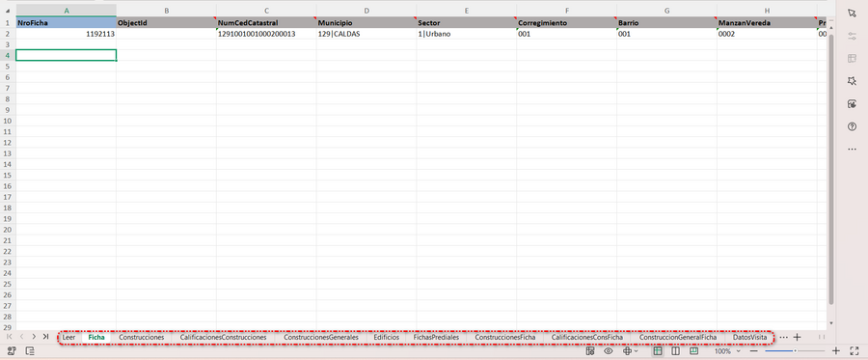This screenshot has height=360, width=868.
Task: Toggle eye protection mode icon
Action: (x=609, y=350)
